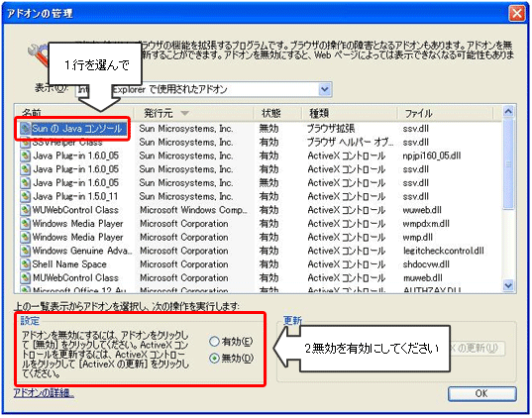Select the Windows Genuine Adva.. entry
The width and height of the screenshot is (532, 418).
pyautogui.click(x=82, y=251)
